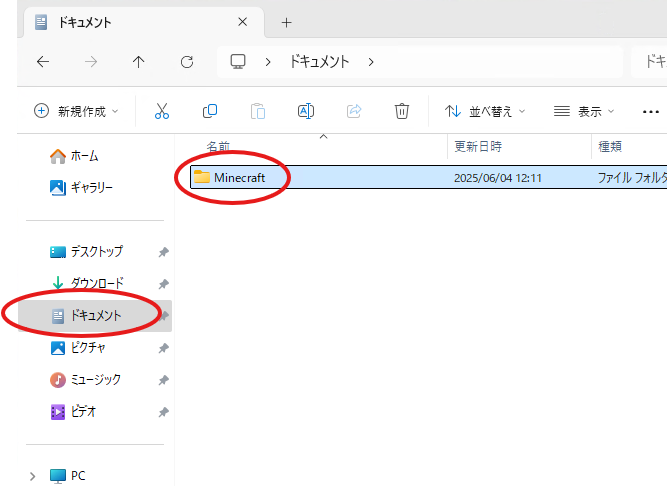Image resolution: width=667 pixels, height=486 pixels.
Task: Open the 並べ替え sort dropdown
Action: (485, 111)
